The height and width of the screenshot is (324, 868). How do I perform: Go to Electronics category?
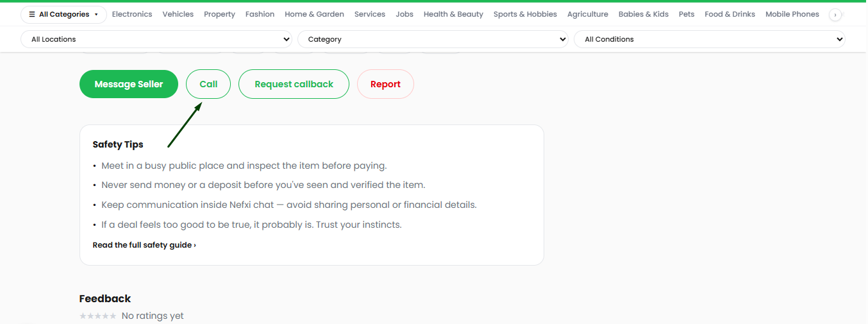point(132,14)
